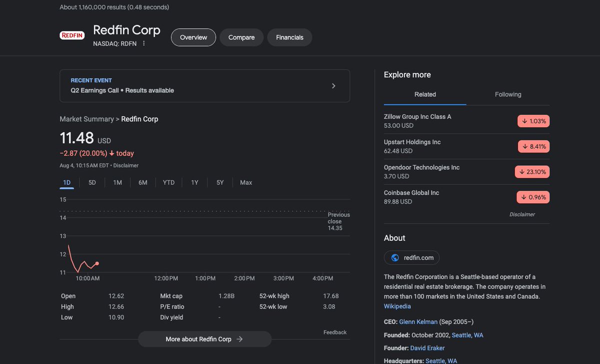The image size is (600, 364).
Task: Select the Related tab in Explore more
Action: pyautogui.click(x=425, y=94)
